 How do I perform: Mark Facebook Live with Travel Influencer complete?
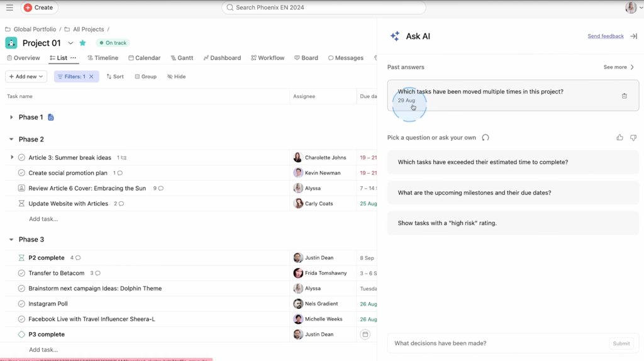tap(21, 319)
